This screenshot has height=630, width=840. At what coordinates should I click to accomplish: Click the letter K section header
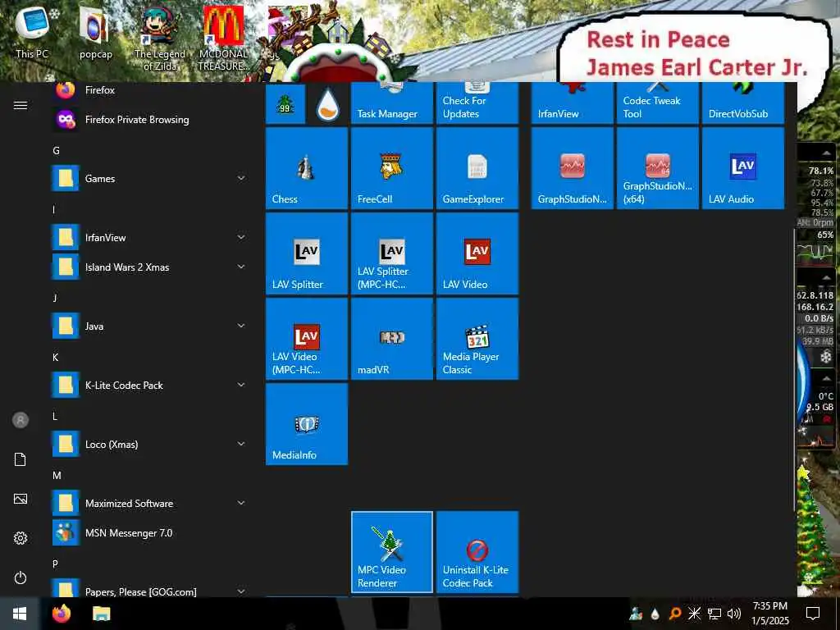tap(56, 358)
